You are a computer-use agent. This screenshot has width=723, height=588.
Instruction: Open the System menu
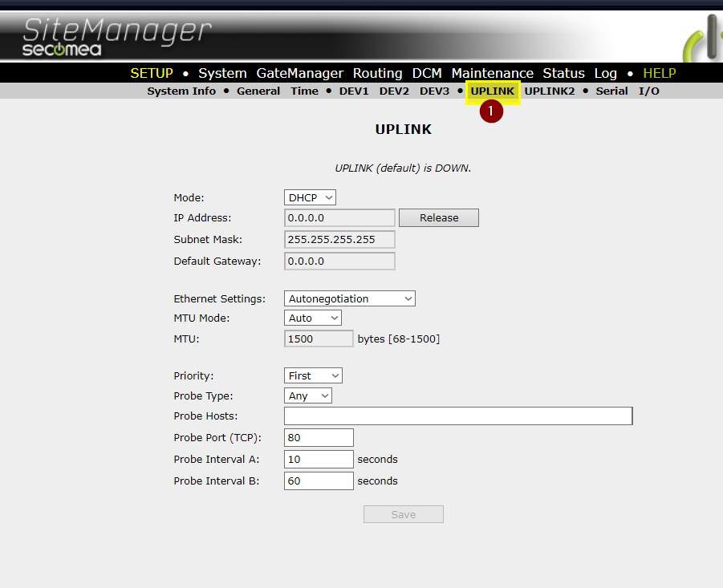(222, 73)
